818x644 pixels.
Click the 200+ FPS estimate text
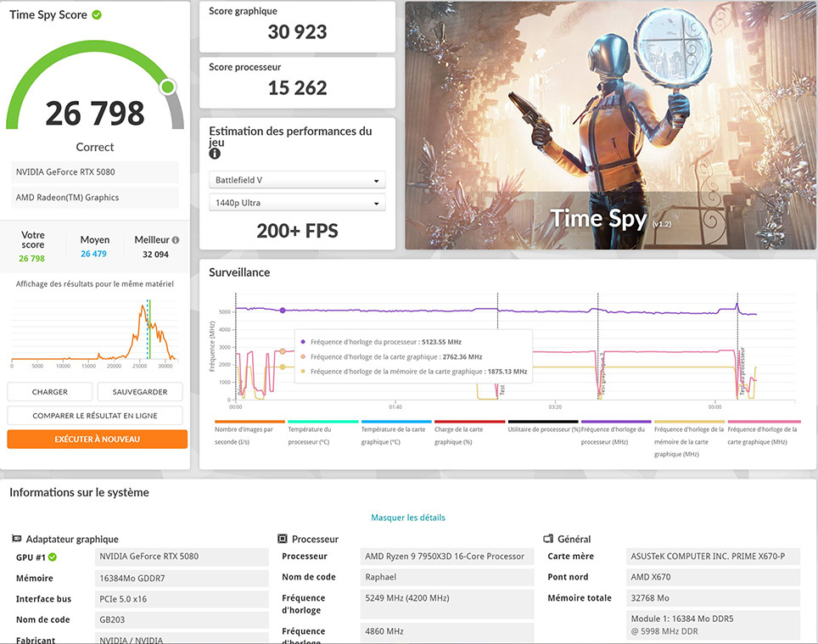point(297,231)
